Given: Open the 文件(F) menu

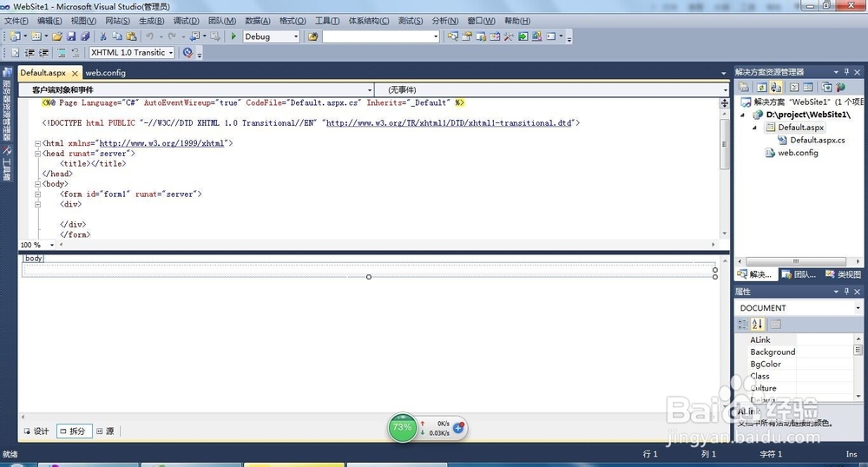Looking at the screenshot, I should tap(16, 21).
